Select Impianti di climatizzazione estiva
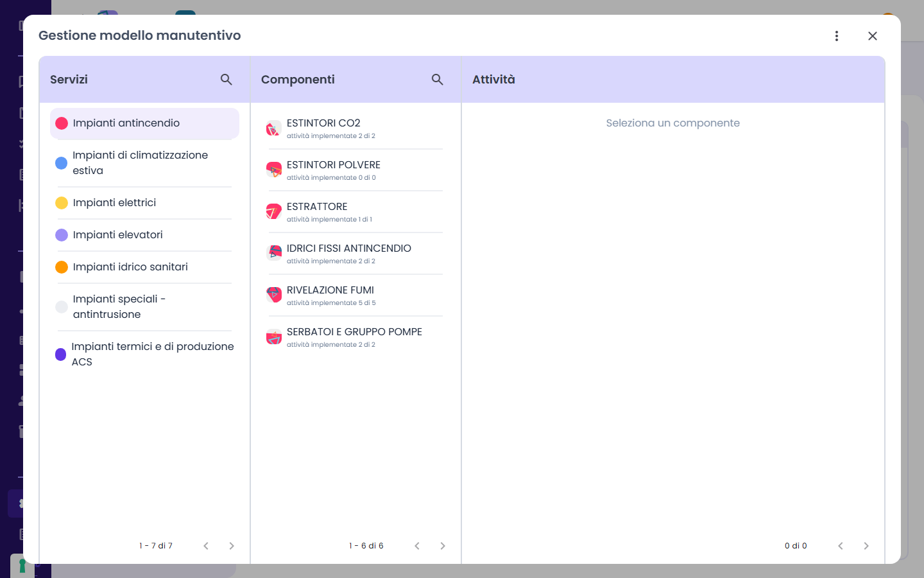This screenshot has height=578, width=924. 144,163
